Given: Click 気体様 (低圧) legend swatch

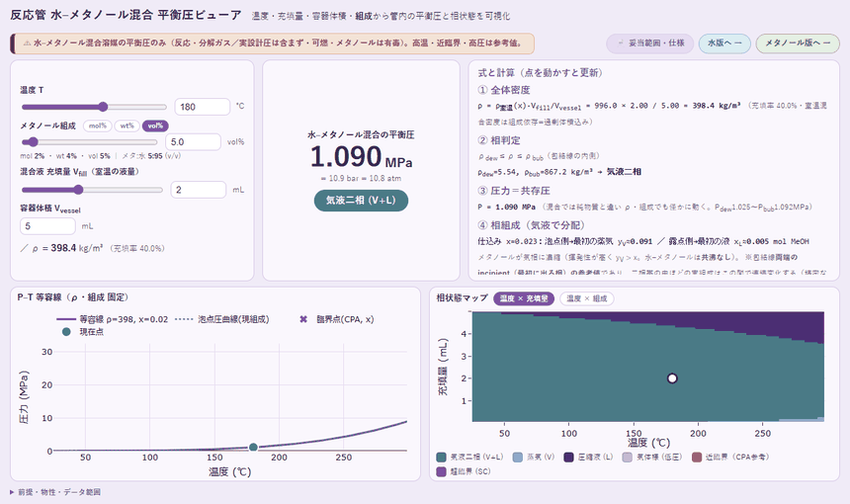Looking at the screenshot, I should [628, 457].
